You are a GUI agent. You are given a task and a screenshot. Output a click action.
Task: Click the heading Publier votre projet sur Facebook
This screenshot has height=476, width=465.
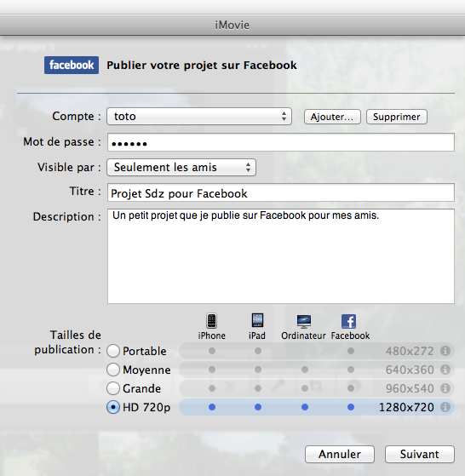202,66
